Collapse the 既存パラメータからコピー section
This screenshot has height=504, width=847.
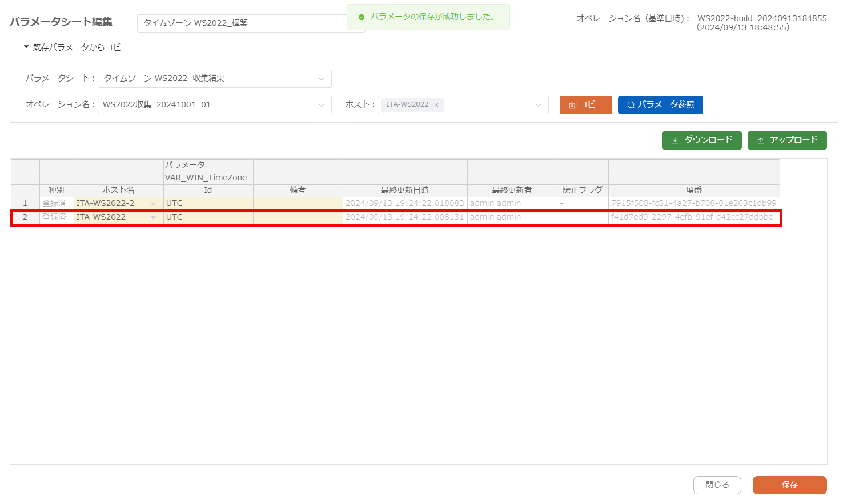[x=26, y=47]
